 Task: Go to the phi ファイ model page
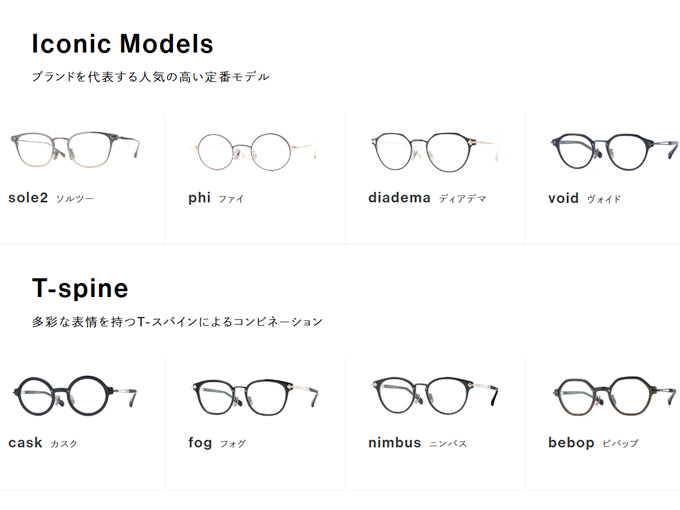(216, 198)
